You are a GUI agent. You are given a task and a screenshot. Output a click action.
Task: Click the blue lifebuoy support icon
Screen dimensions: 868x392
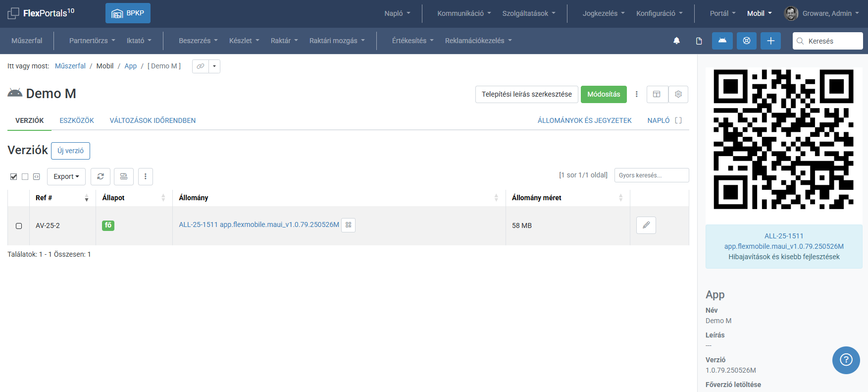click(x=747, y=41)
